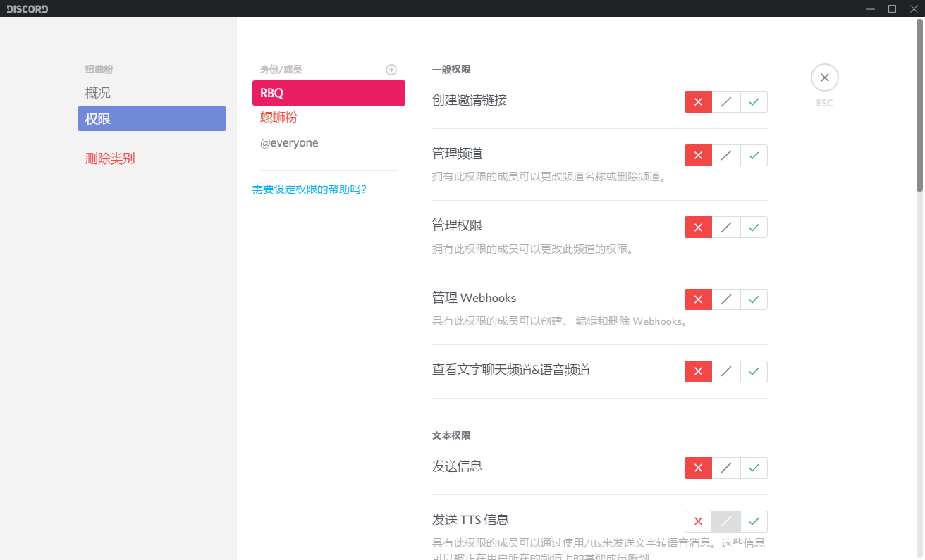The height and width of the screenshot is (560, 925).
Task: Set 发送信息 to neutral slash
Action: 726,468
